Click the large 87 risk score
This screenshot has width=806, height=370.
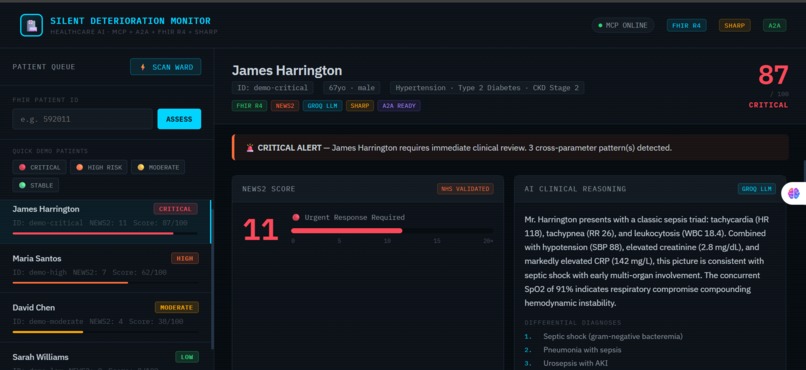[x=773, y=76]
